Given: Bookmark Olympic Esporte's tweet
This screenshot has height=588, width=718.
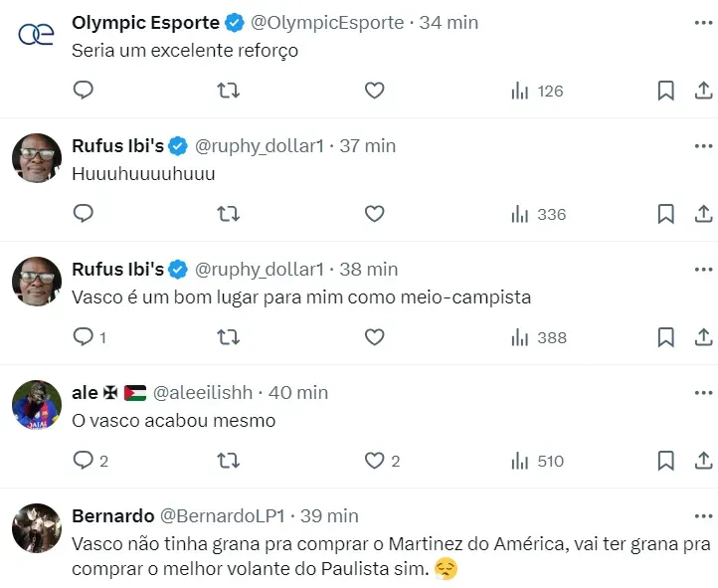Looking at the screenshot, I should (665, 91).
